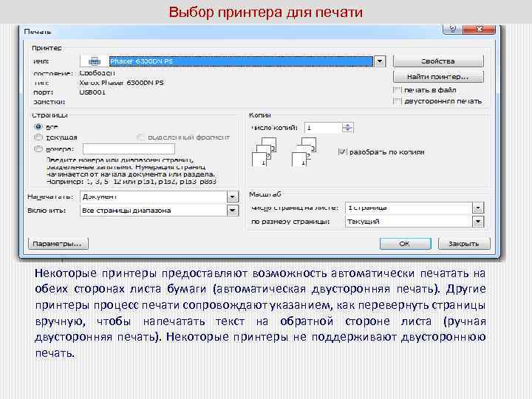
Task: Click the Закрыть button
Action: point(464,244)
